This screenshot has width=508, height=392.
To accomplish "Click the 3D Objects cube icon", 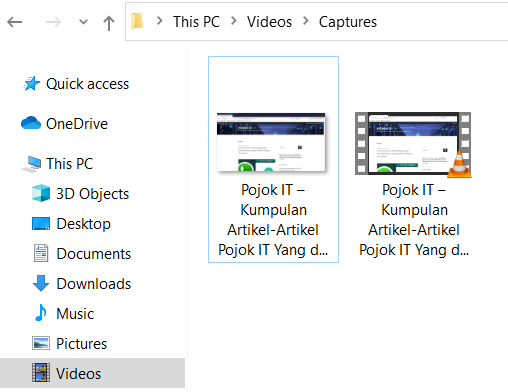I will (x=41, y=193).
